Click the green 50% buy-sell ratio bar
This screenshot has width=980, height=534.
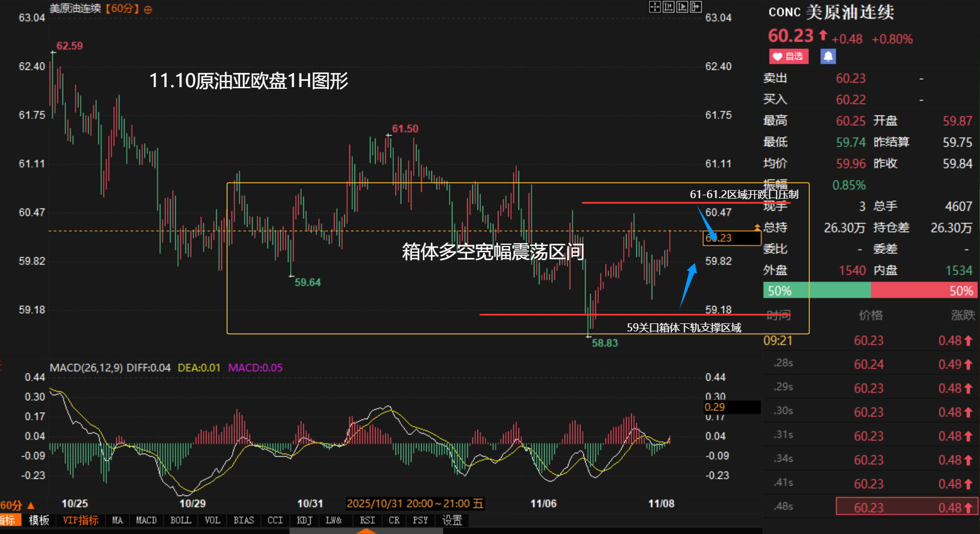pyautogui.click(x=816, y=291)
